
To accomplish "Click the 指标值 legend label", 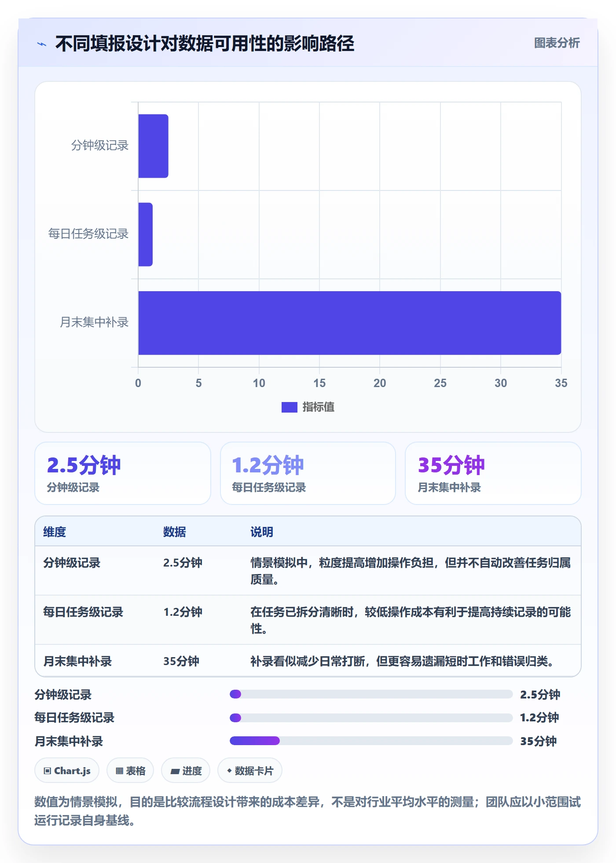I will (x=319, y=407).
